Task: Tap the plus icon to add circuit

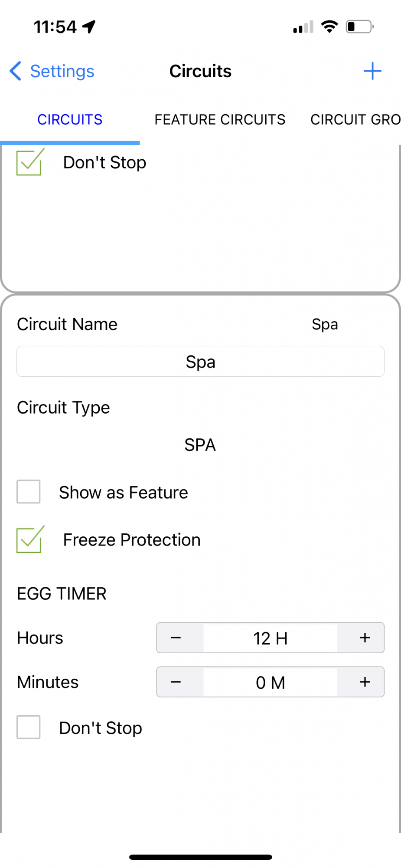Action: (372, 71)
